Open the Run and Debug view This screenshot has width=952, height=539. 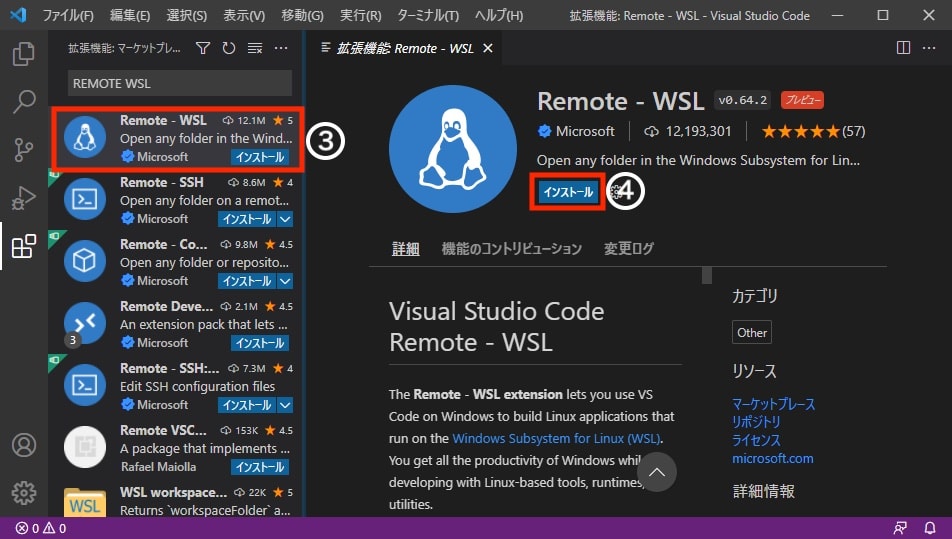(x=24, y=198)
